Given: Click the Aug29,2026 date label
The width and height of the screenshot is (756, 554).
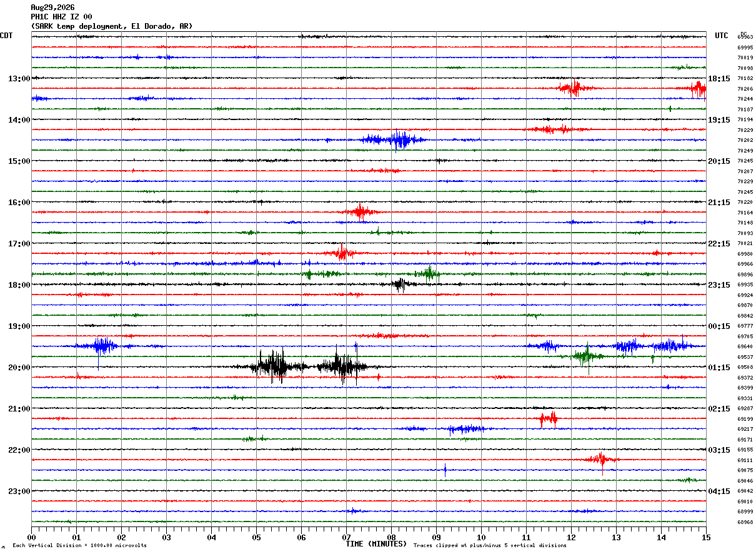Looking at the screenshot, I should (52, 8).
